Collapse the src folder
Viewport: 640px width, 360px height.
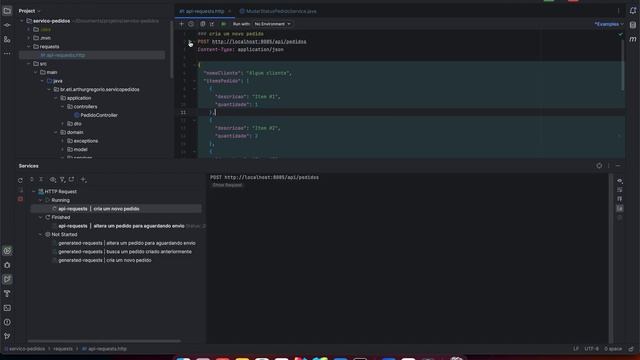tap(29, 64)
